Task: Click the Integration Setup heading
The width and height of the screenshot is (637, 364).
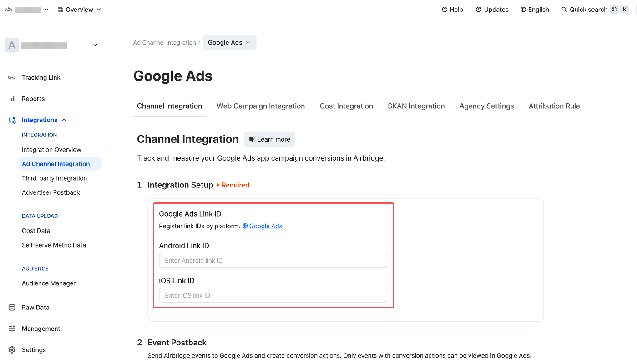Action: click(x=180, y=185)
